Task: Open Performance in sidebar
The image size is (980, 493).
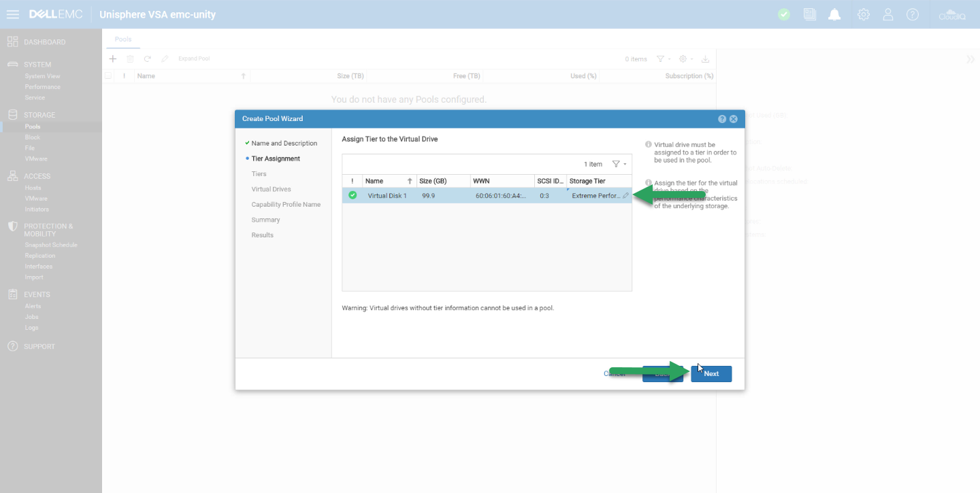Action: tap(43, 87)
